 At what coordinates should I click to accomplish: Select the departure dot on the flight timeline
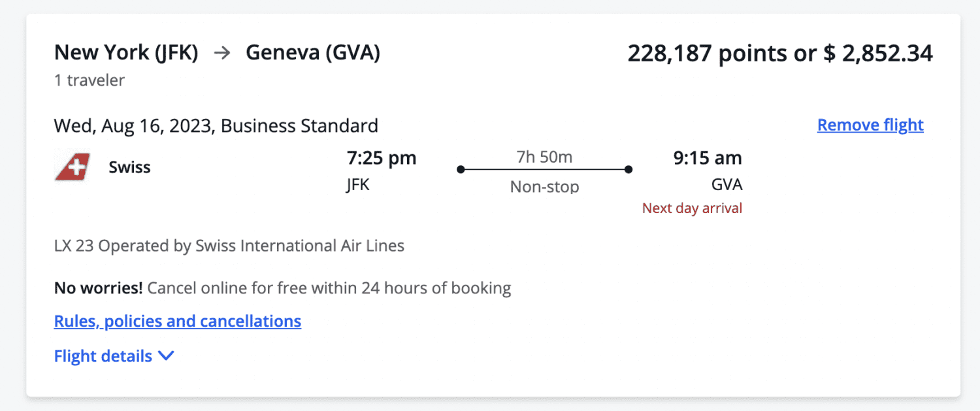461,169
